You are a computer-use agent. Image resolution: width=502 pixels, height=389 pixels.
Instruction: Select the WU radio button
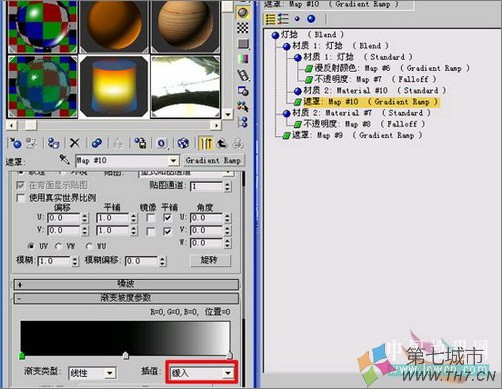coord(89,246)
